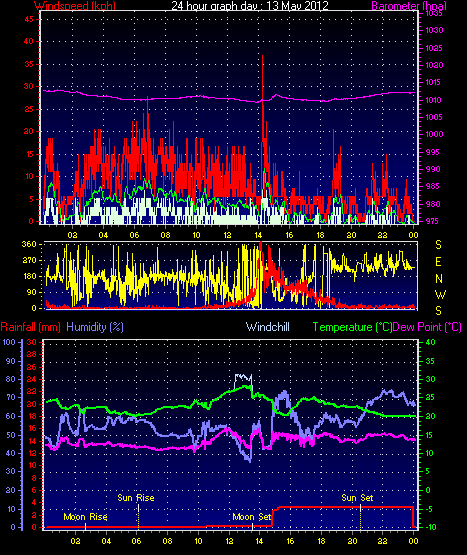Click the Sun Set marker label
This screenshot has width=467, height=555.
(357, 498)
